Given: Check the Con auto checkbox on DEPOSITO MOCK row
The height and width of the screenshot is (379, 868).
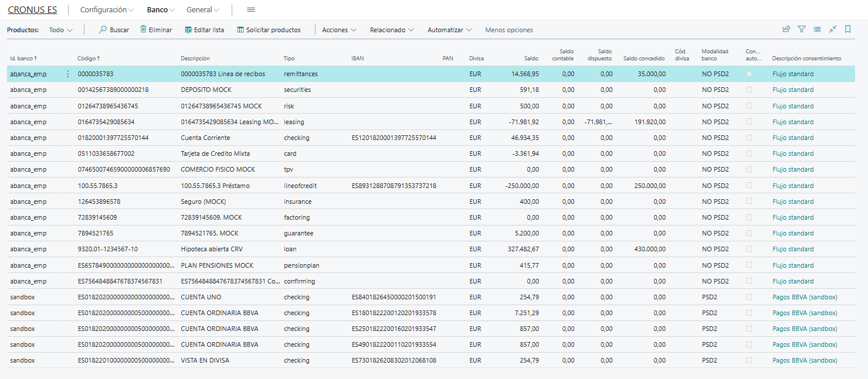Looking at the screenshot, I should (x=749, y=90).
